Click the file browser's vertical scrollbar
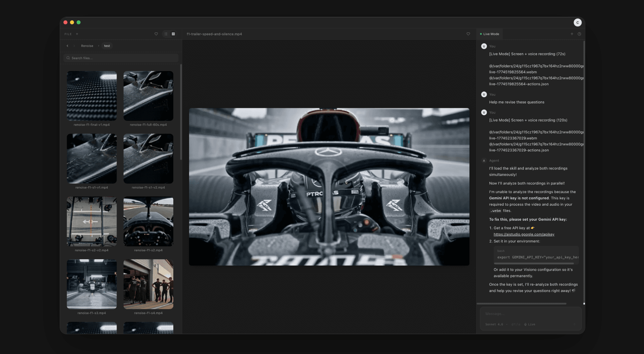644x354 pixels. (181, 112)
